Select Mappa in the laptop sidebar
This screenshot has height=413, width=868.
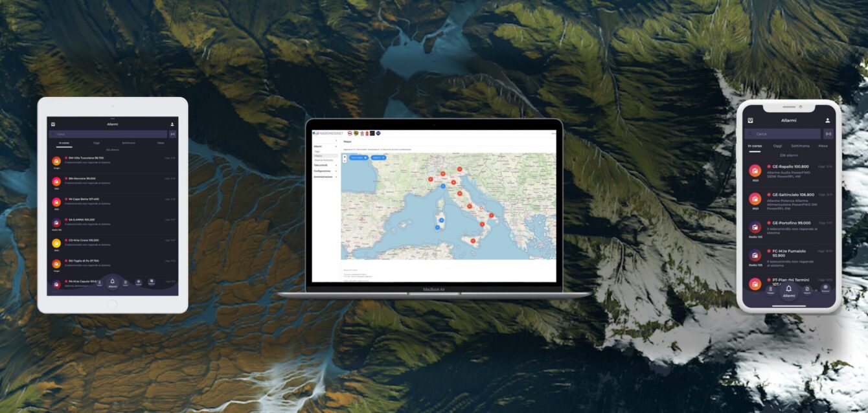pos(318,156)
